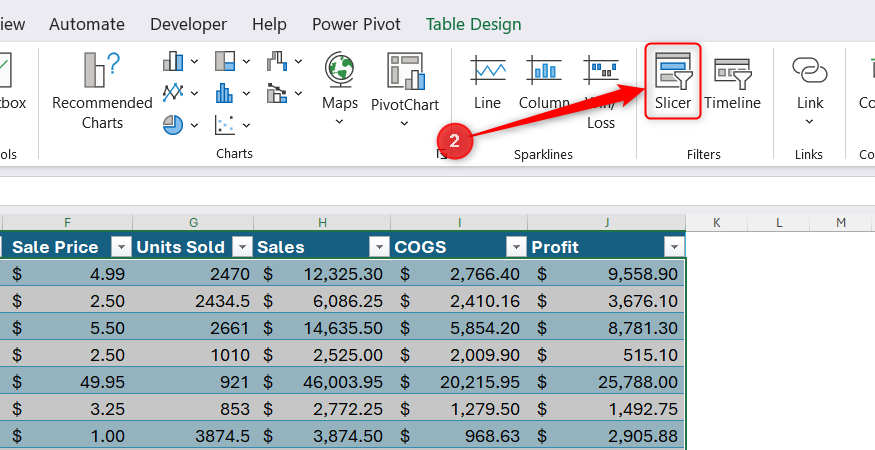Select the Units Sold cell 921
Screen dimensions: 875x450
pos(193,382)
